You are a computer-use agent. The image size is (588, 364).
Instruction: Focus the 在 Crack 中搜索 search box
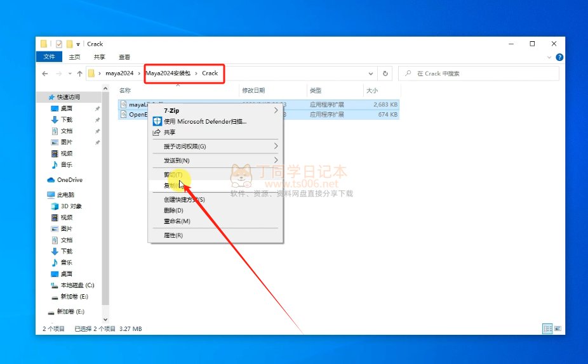[479, 74]
